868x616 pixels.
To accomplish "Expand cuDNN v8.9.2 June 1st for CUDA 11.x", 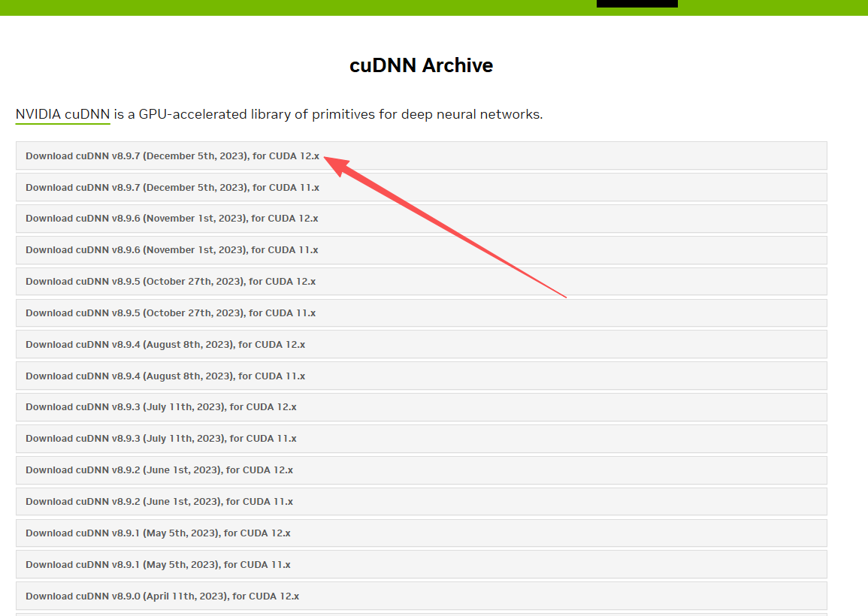I will (422, 501).
